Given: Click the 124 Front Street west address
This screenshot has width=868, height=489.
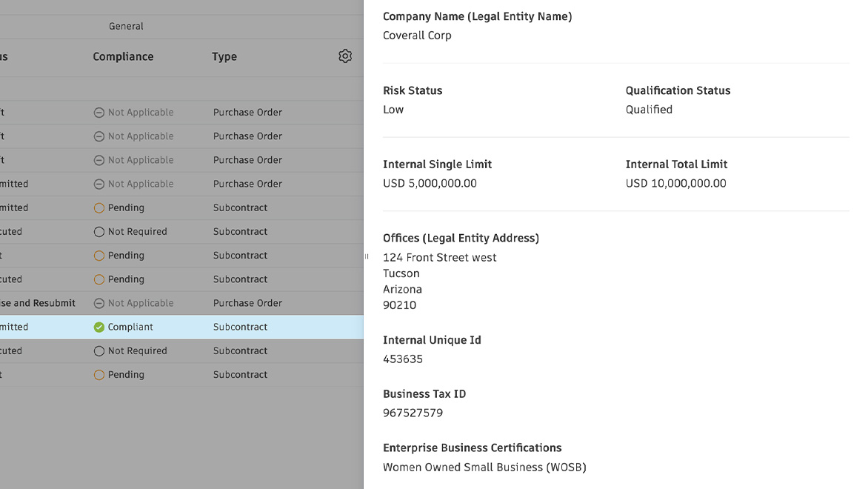Looking at the screenshot, I should click(440, 258).
